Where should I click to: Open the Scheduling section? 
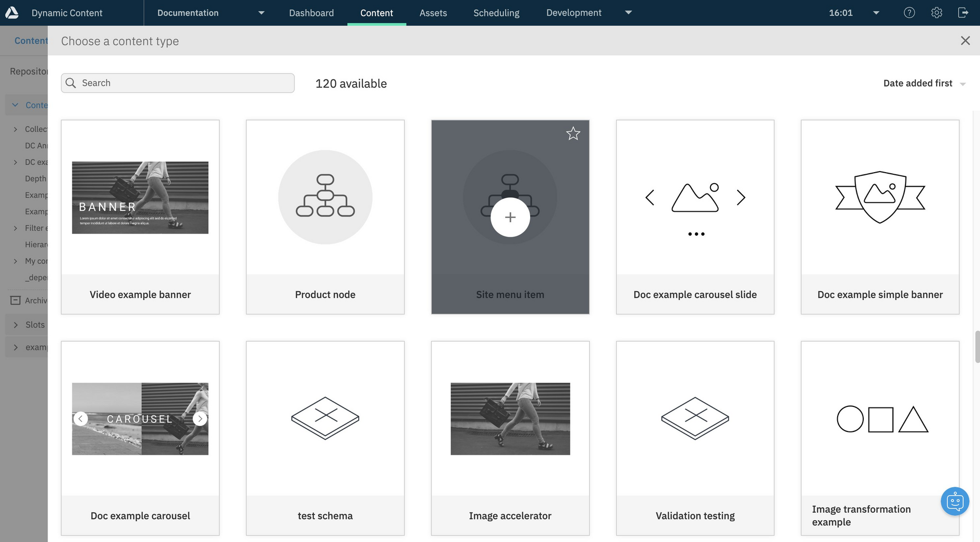pyautogui.click(x=496, y=13)
